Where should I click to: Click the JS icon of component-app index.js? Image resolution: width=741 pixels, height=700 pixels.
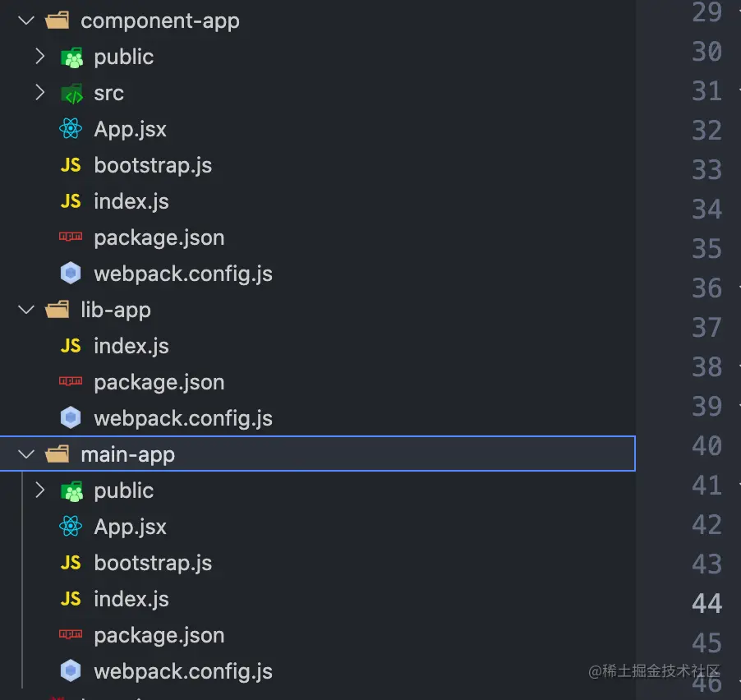tap(71, 201)
